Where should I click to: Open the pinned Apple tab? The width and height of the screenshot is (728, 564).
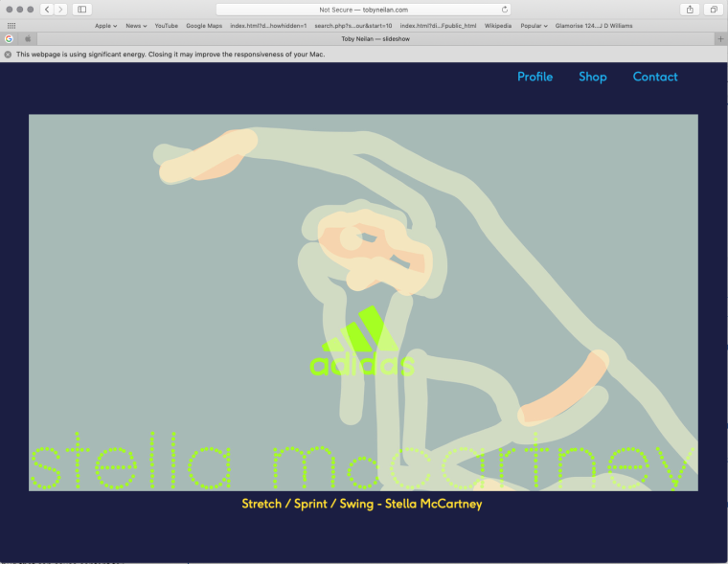(x=28, y=39)
